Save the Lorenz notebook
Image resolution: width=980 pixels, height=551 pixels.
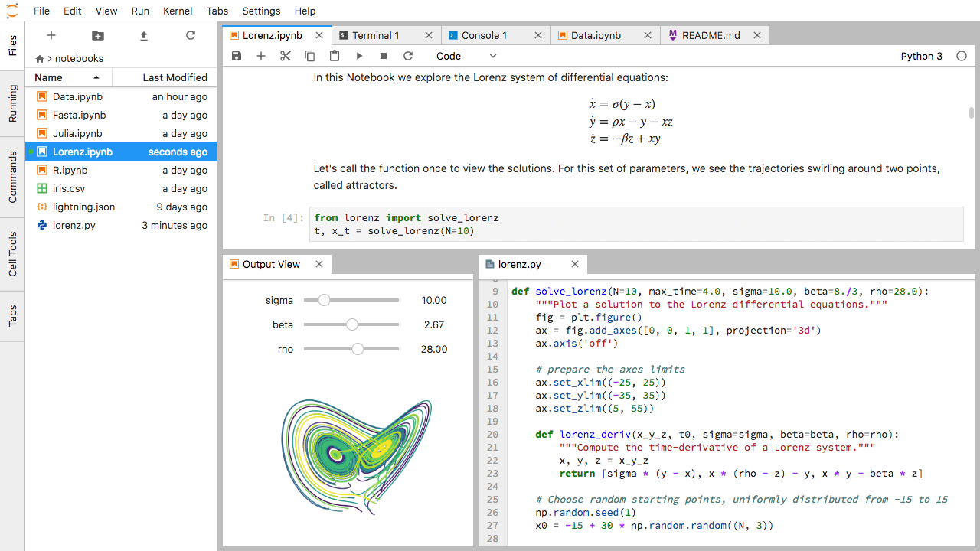point(236,55)
